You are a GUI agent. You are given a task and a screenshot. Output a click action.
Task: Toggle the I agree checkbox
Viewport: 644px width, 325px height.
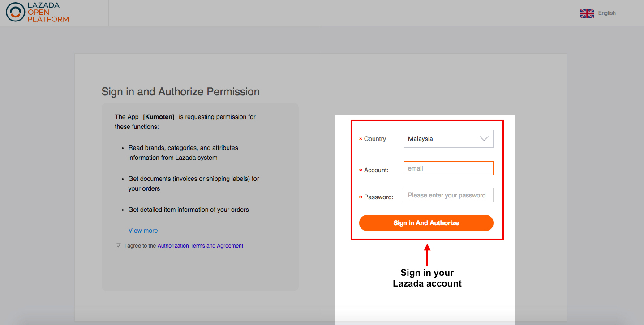tap(119, 246)
